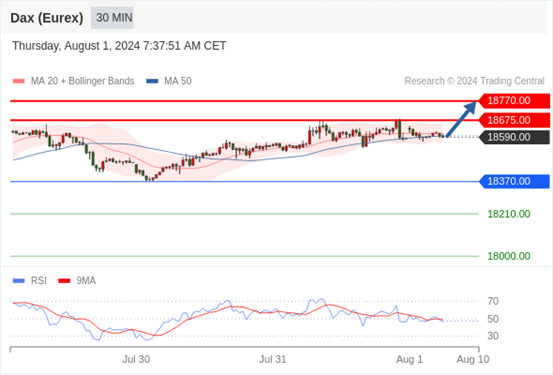Click the blue 18370.00 pivot price tag
The height and width of the screenshot is (375, 553).
pyautogui.click(x=514, y=181)
